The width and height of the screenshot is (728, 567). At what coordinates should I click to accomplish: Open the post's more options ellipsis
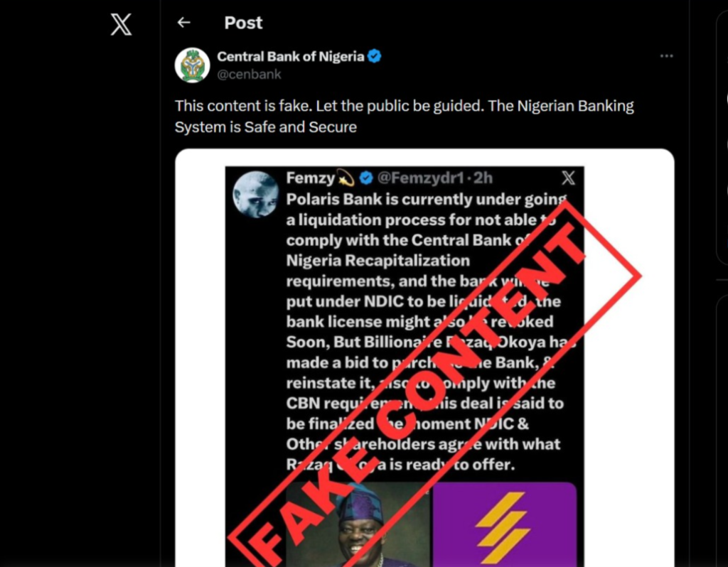click(666, 56)
